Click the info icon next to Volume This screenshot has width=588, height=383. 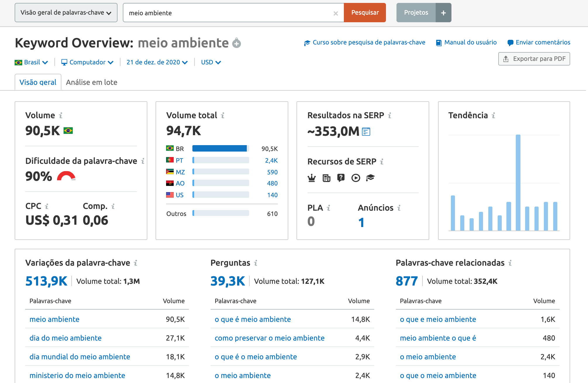(61, 116)
